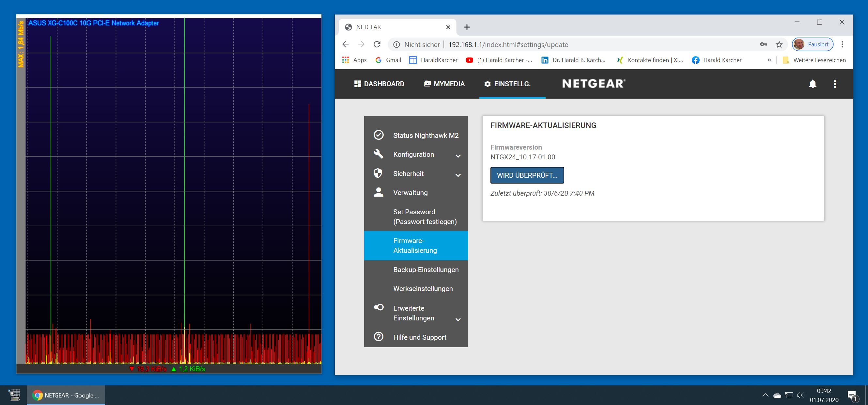Screen dimensions: 868x405
Task: Switch to the DASHBOARD tab
Action: [380, 84]
